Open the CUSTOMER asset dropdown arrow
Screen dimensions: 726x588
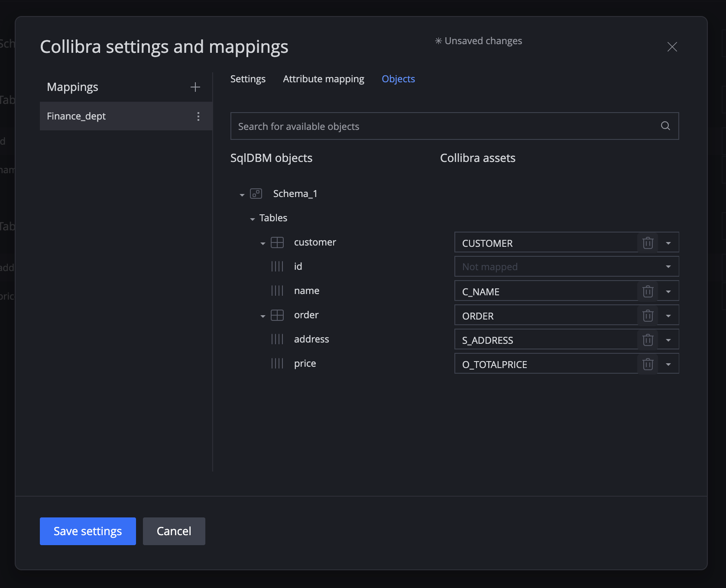click(668, 243)
